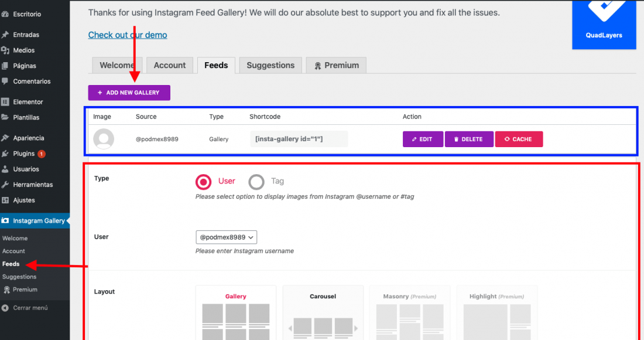The height and width of the screenshot is (340, 644).
Task: Open Feeds submenu item in sidebar
Action: pos(11,264)
